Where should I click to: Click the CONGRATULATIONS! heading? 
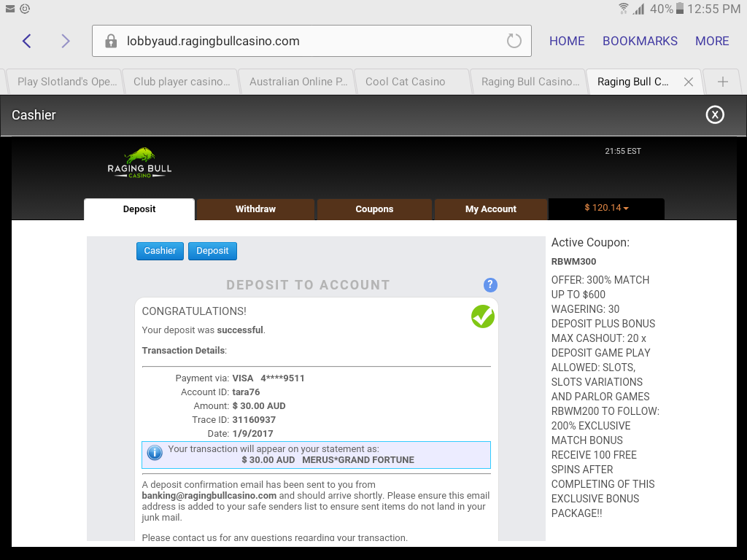[194, 311]
